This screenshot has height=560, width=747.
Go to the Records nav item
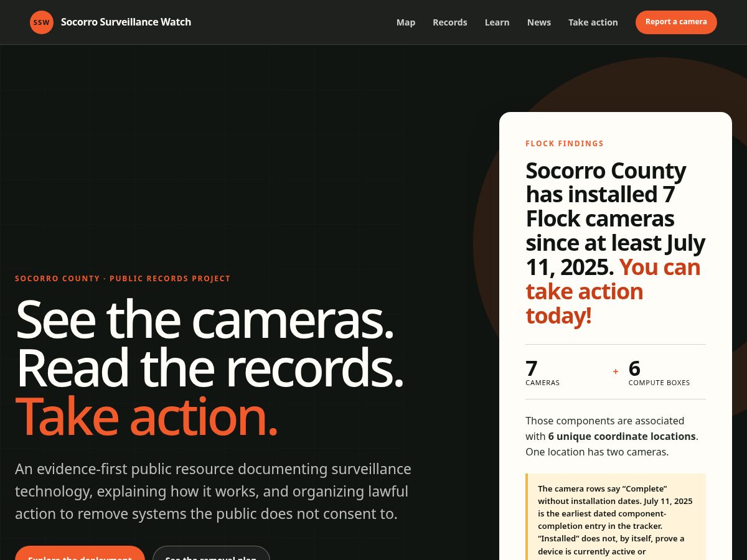point(450,22)
